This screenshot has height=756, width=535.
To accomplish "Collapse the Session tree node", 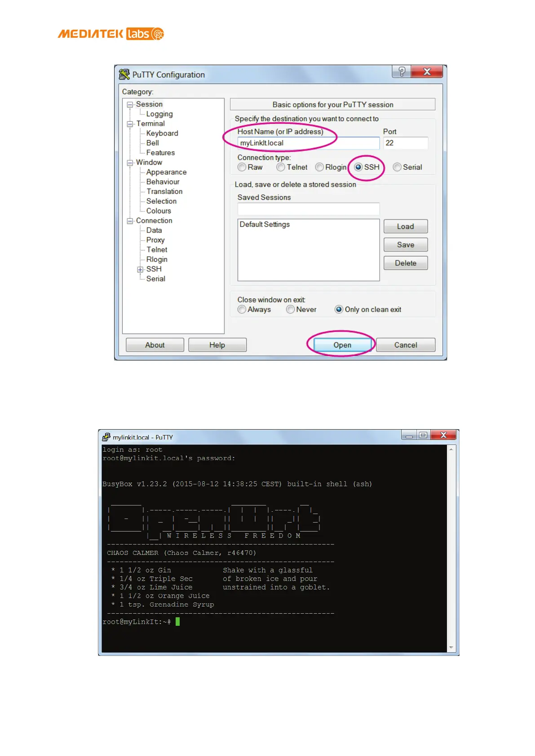I will click(130, 105).
